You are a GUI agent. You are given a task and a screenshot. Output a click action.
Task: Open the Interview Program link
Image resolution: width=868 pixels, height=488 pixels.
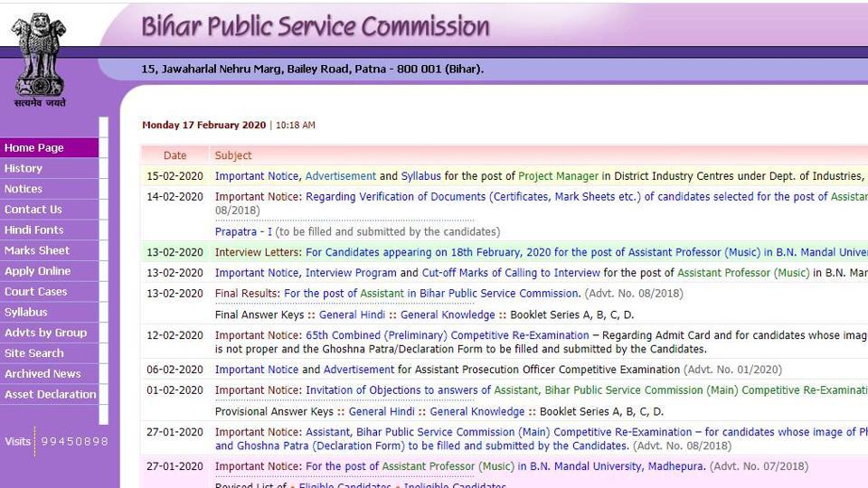click(x=351, y=273)
